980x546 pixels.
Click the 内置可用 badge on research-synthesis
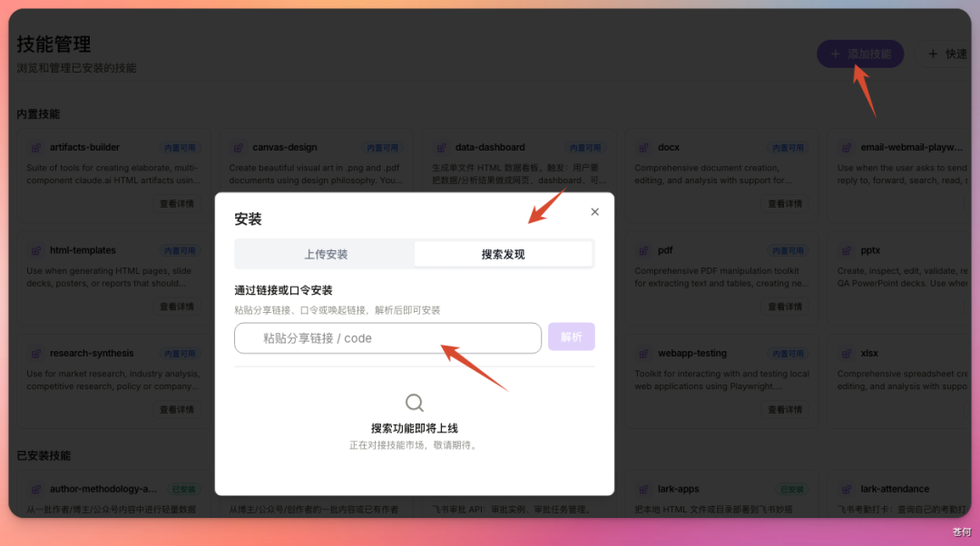(x=180, y=354)
